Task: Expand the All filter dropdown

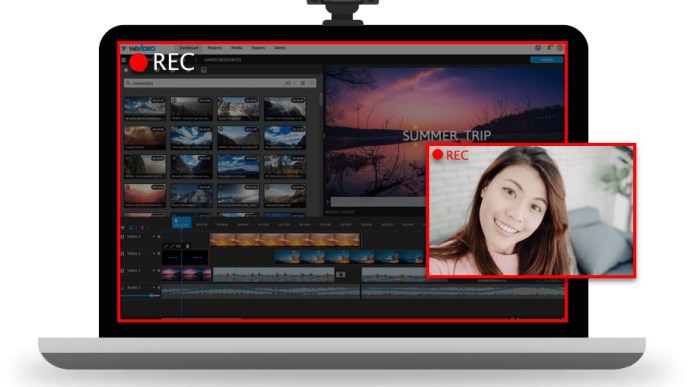Action: tap(290, 83)
